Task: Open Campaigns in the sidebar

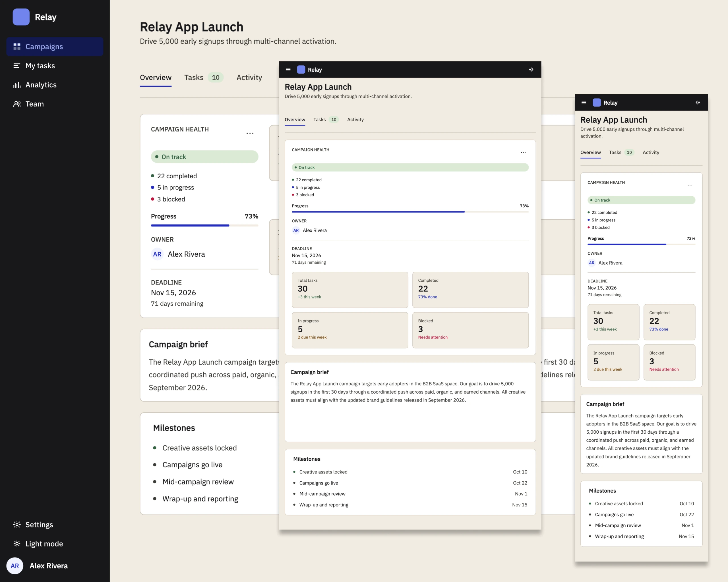Action: click(x=55, y=47)
